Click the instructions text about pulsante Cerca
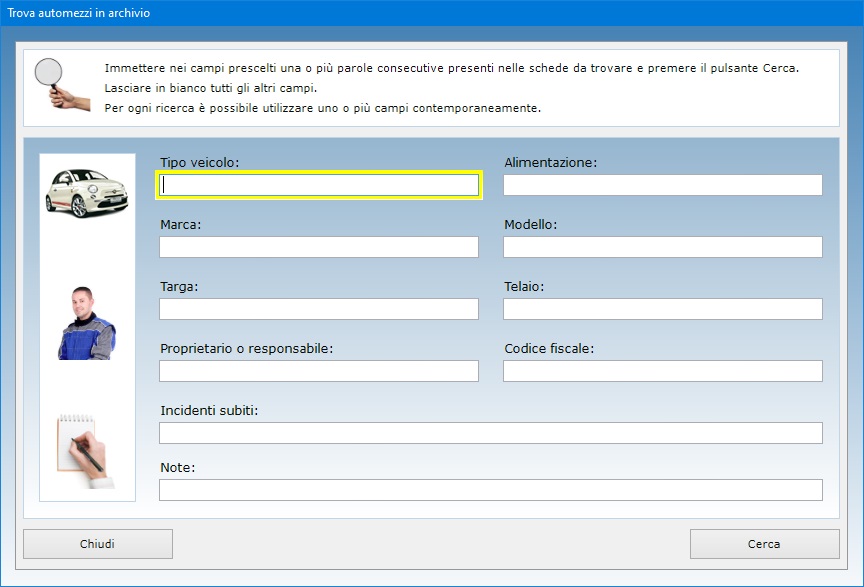Viewport: 864px width, 587px height. (x=451, y=68)
